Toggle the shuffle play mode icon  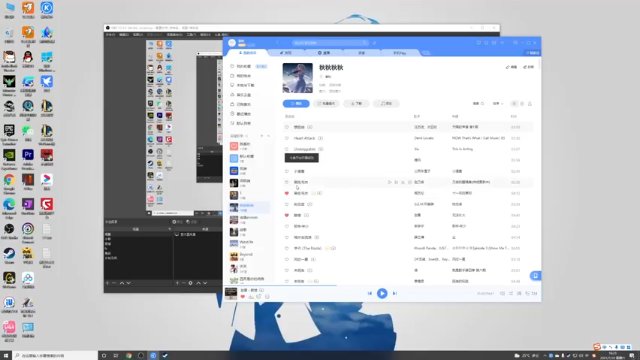[x=511, y=293]
